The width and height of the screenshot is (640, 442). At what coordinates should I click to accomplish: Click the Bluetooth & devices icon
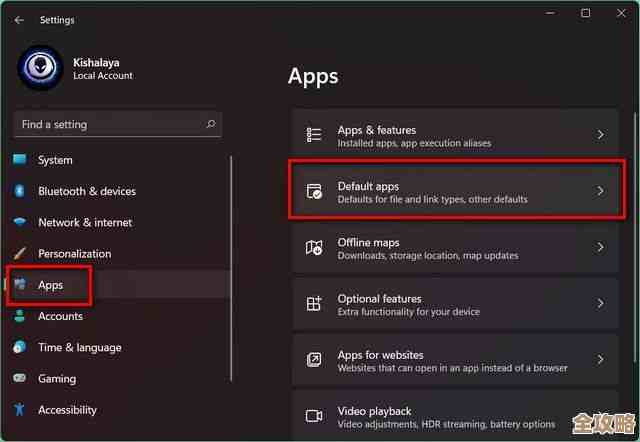coord(19,191)
